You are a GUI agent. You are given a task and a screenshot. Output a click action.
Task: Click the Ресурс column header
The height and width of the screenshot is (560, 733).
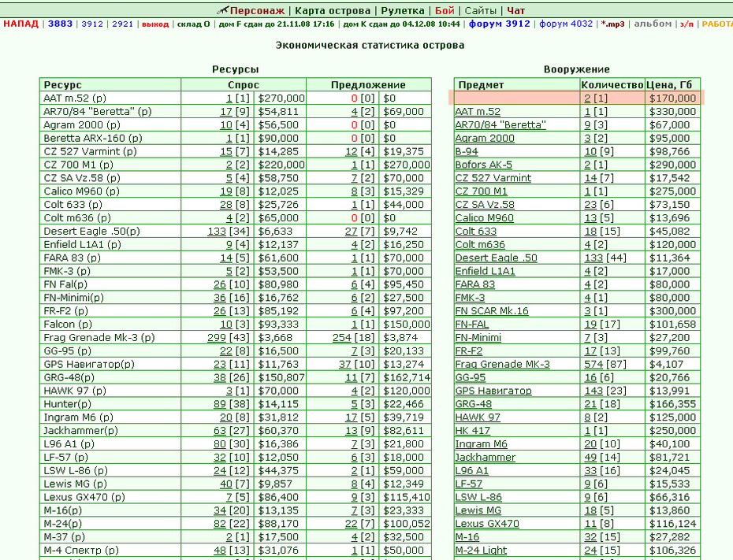[62, 85]
